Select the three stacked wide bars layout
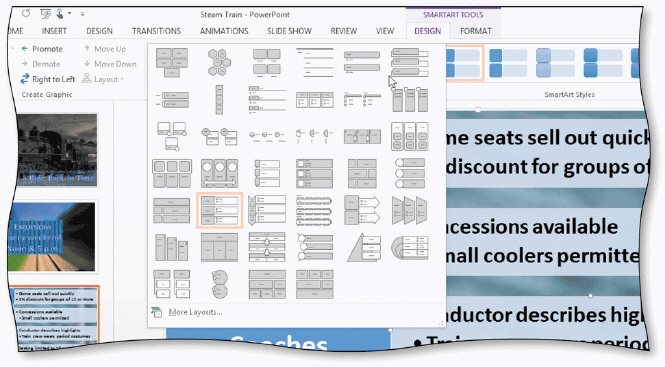665x367 pixels. pyautogui.click(x=172, y=210)
